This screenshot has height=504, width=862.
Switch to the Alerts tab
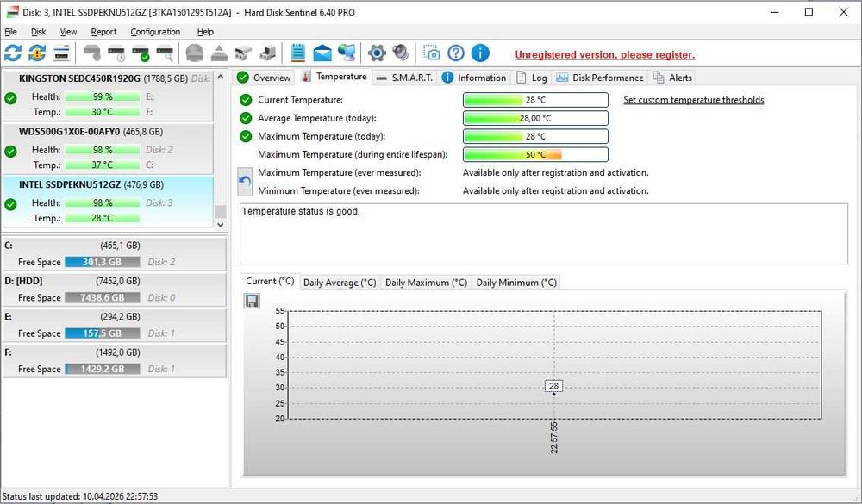coord(673,78)
